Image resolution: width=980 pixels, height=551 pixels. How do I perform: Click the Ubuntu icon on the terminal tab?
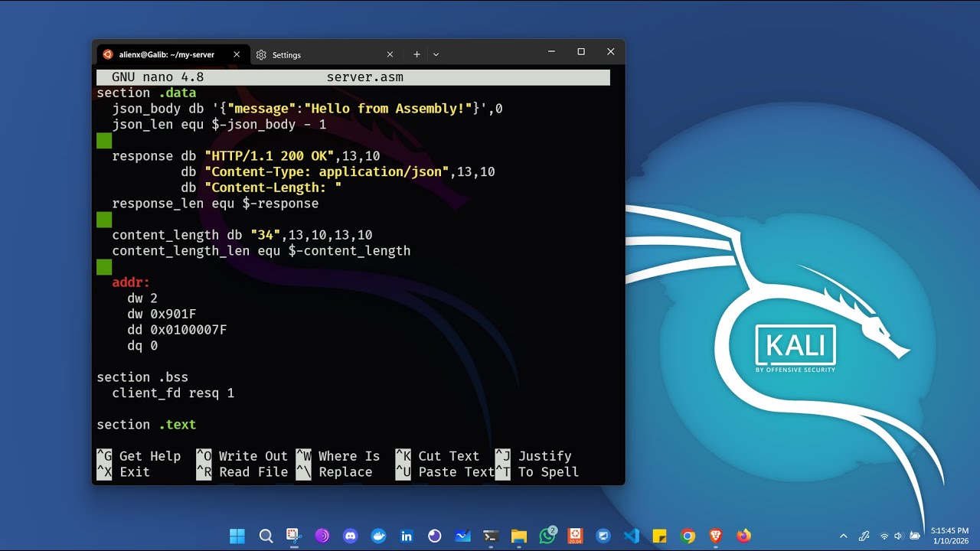point(108,54)
